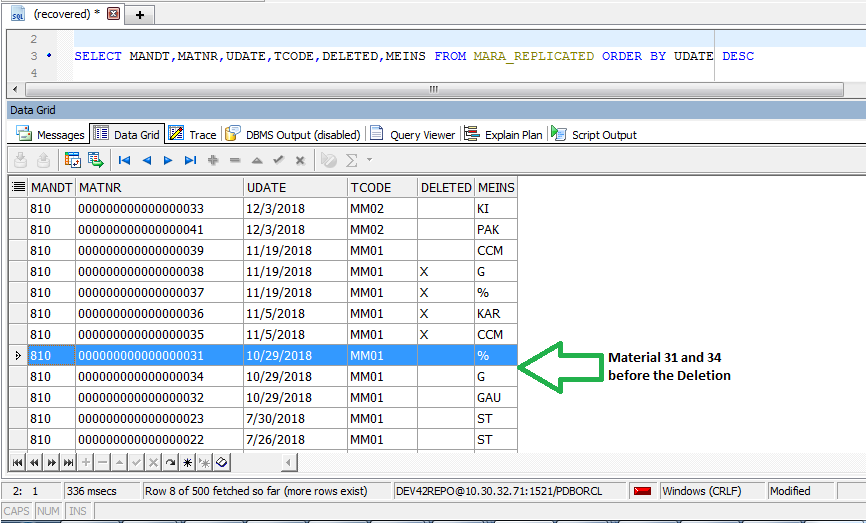
Task: Switch to the Query Viewer tab
Action: [412, 134]
